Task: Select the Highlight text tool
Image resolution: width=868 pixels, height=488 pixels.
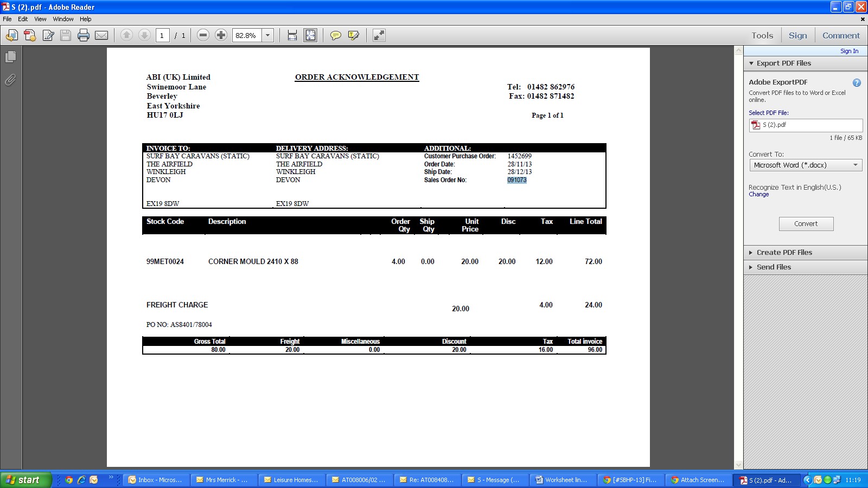Action: [354, 35]
